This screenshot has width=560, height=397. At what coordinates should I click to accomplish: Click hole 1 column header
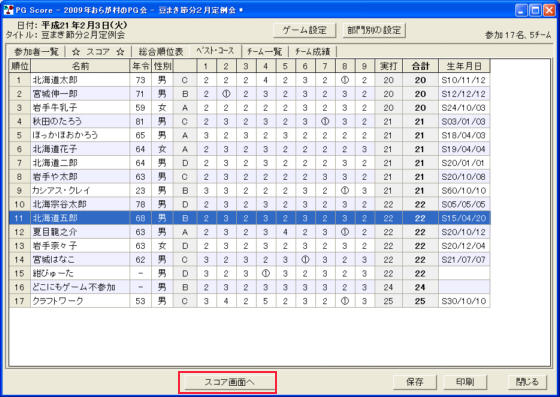click(x=206, y=66)
